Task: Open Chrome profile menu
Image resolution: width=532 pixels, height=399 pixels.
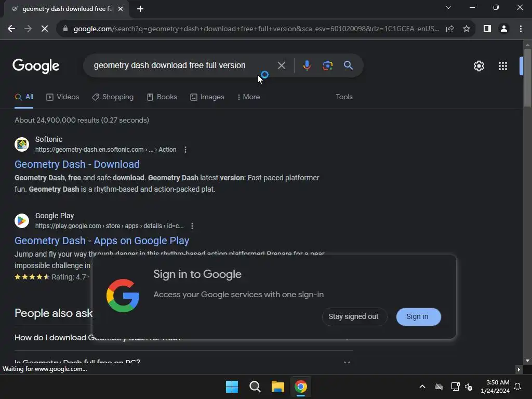Action: (504, 29)
